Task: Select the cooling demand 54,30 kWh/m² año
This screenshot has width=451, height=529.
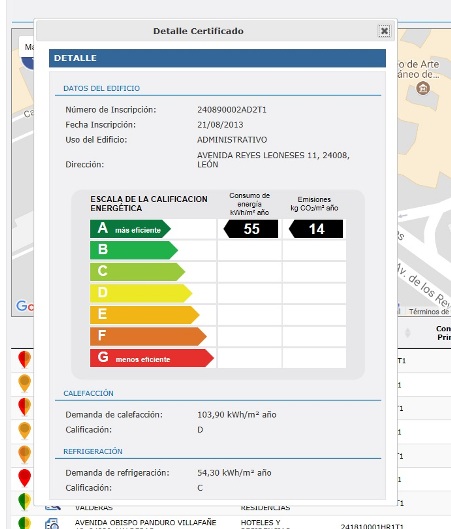Action: pyautogui.click(x=234, y=473)
